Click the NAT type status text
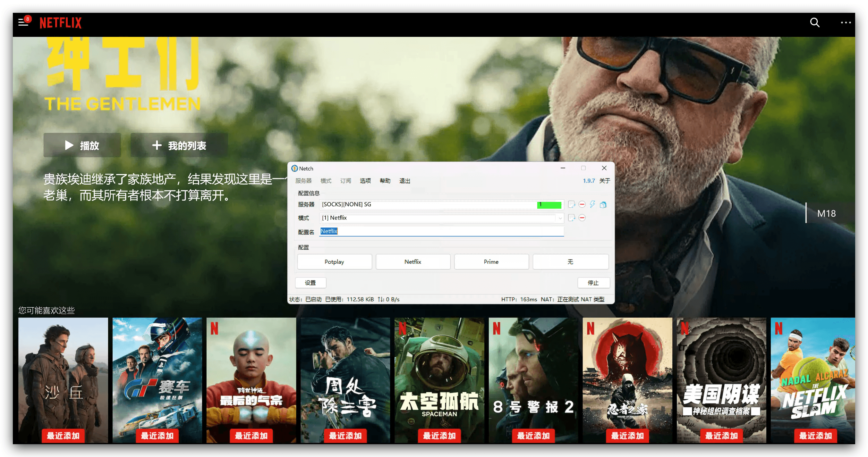Screen dimensions: 868x457 click(573, 299)
